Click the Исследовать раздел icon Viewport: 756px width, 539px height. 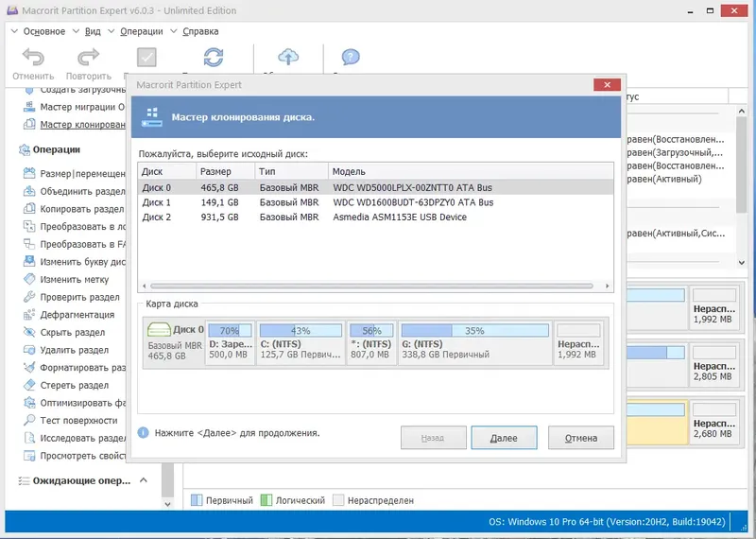(x=29, y=438)
